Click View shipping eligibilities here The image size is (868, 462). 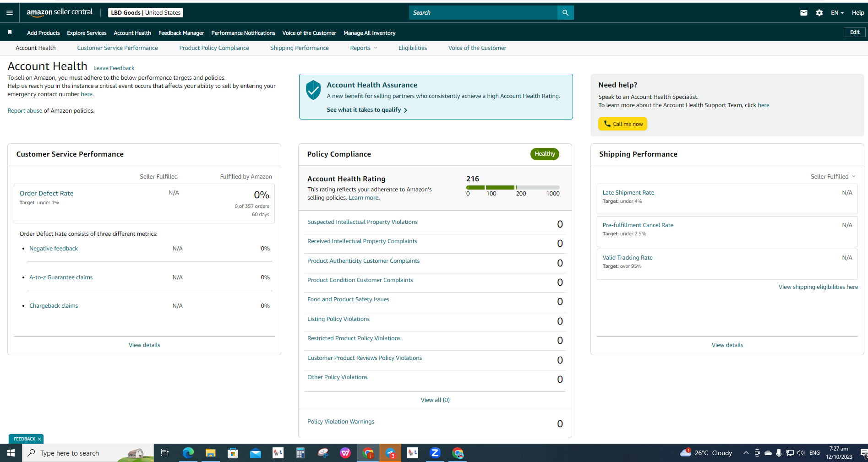818,287
